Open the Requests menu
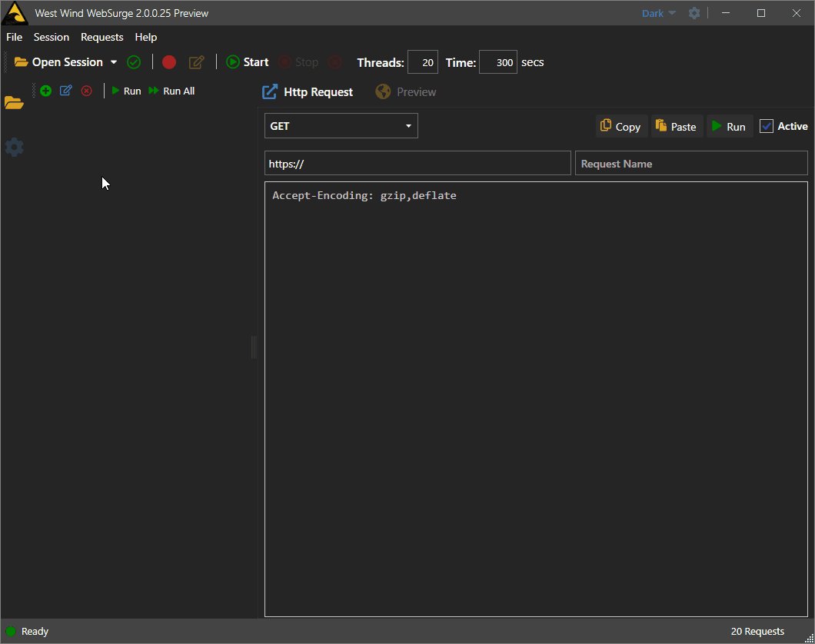This screenshot has height=644, width=815. pyautogui.click(x=101, y=38)
